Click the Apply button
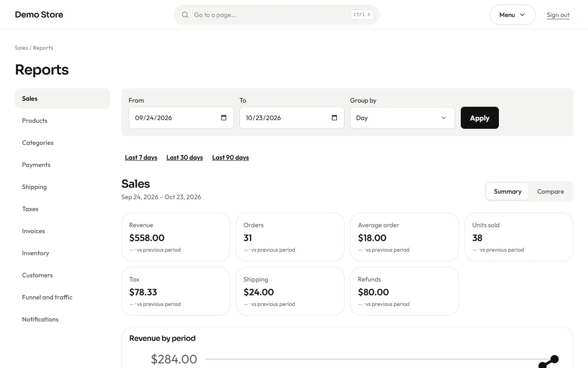The height and width of the screenshot is (368, 588). pyautogui.click(x=480, y=118)
